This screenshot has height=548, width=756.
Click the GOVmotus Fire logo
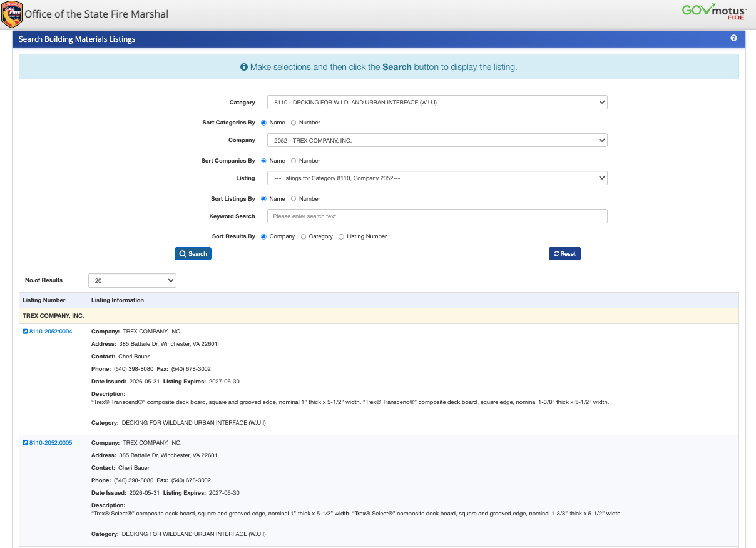coord(714,11)
